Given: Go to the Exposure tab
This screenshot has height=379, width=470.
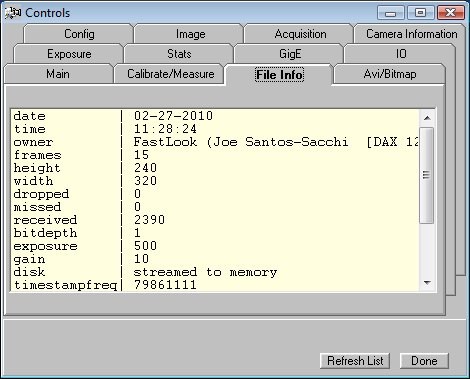Looking at the screenshot, I should click(69, 54).
